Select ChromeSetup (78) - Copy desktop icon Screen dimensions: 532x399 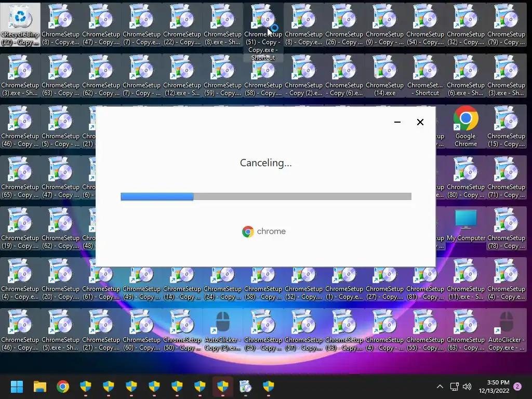coord(506,228)
